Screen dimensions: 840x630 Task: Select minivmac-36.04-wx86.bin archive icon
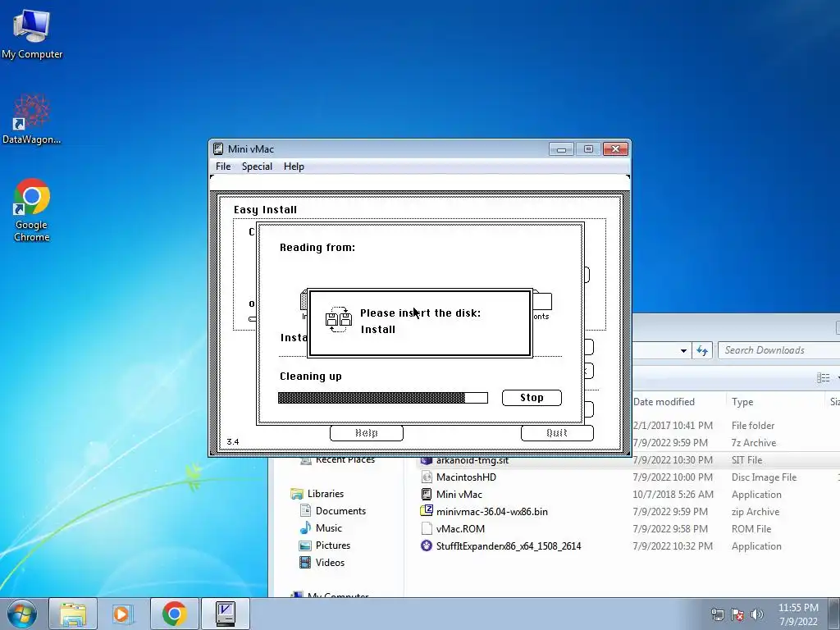[427, 511]
